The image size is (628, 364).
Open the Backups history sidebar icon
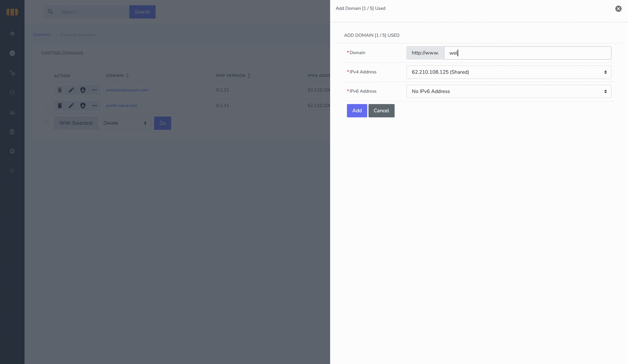coord(12,92)
